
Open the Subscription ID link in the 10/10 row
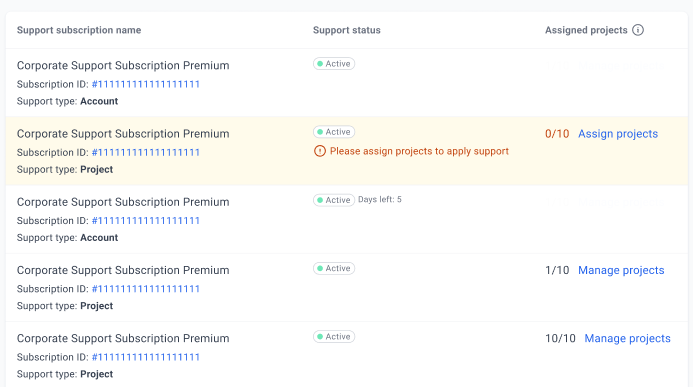pyautogui.click(x=146, y=357)
